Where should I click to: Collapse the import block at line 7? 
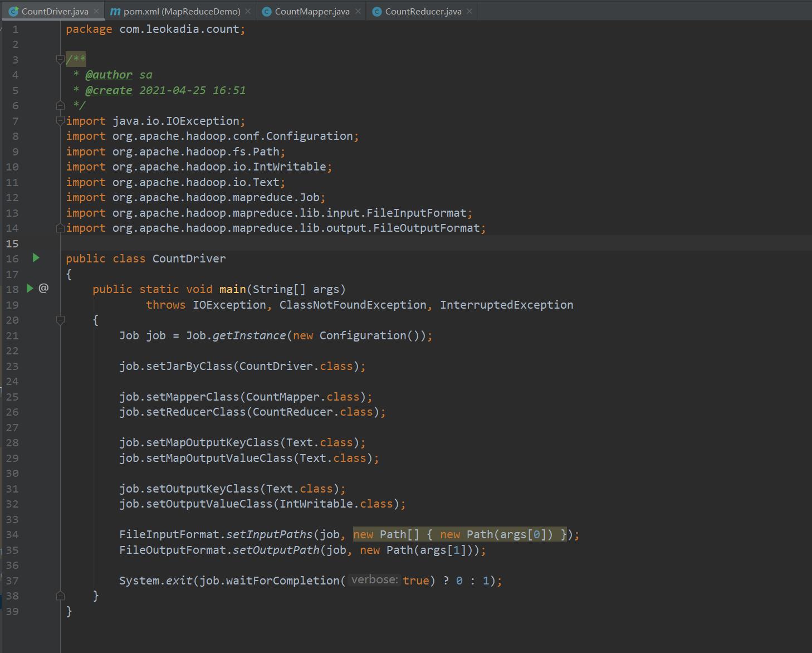60,120
